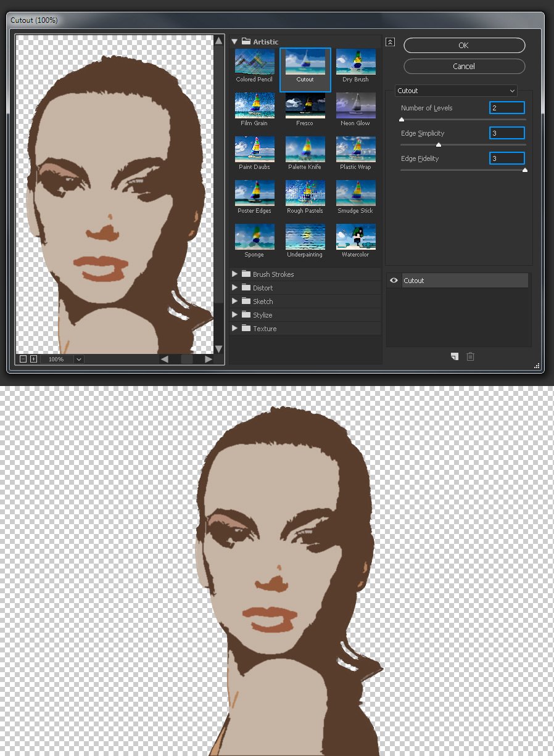Click the Artistic folder label
Image resolution: width=554 pixels, height=756 pixels.
coord(266,42)
